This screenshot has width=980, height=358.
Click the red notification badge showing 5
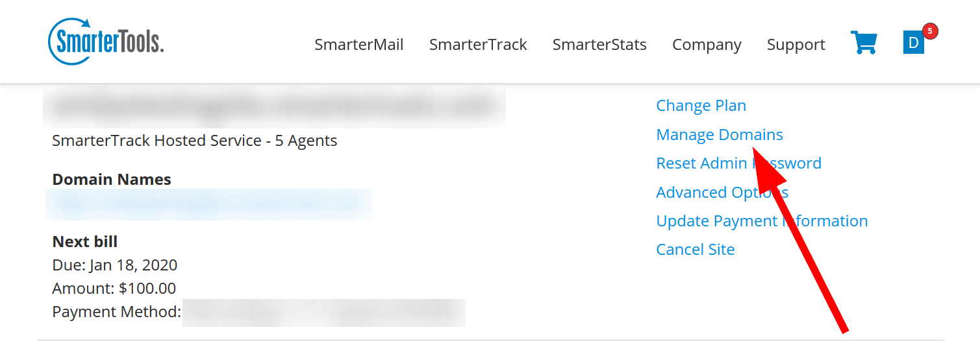pyautogui.click(x=930, y=30)
